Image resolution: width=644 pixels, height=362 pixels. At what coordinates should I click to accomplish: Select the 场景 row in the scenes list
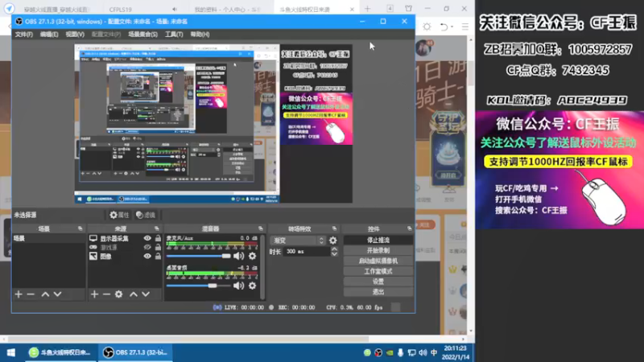point(49,238)
